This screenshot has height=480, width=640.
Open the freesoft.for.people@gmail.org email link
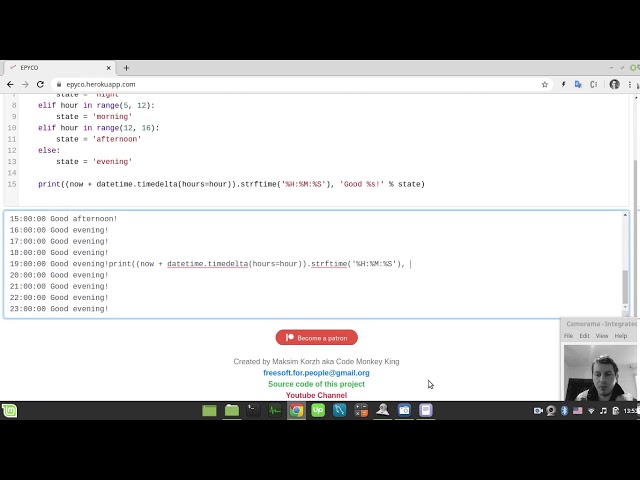point(316,373)
